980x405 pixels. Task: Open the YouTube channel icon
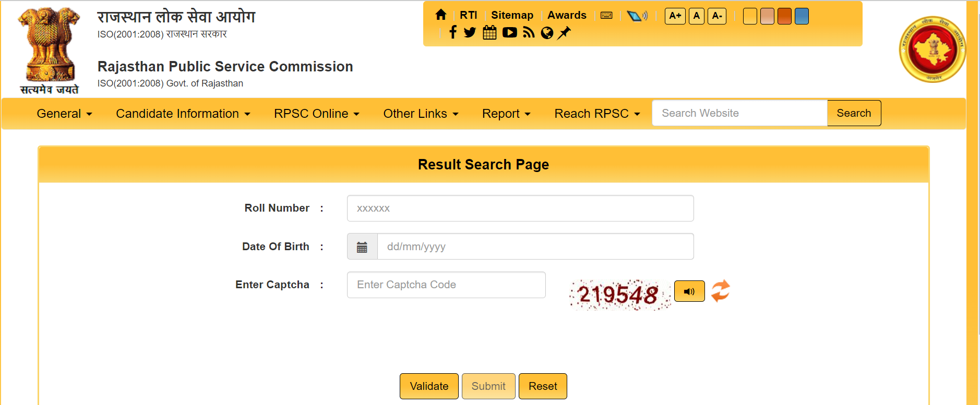[509, 32]
